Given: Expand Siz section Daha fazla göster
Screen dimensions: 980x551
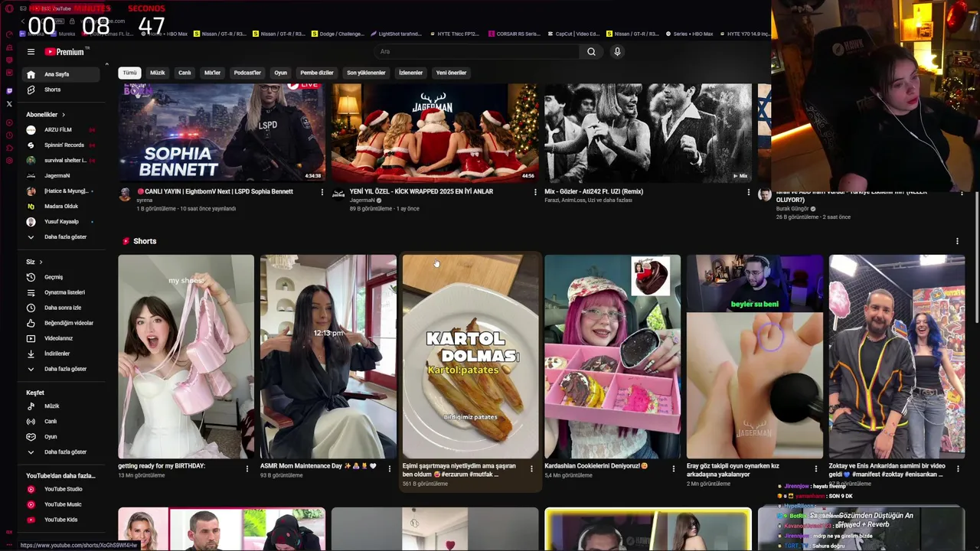Looking at the screenshot, I should pos(61,369).
